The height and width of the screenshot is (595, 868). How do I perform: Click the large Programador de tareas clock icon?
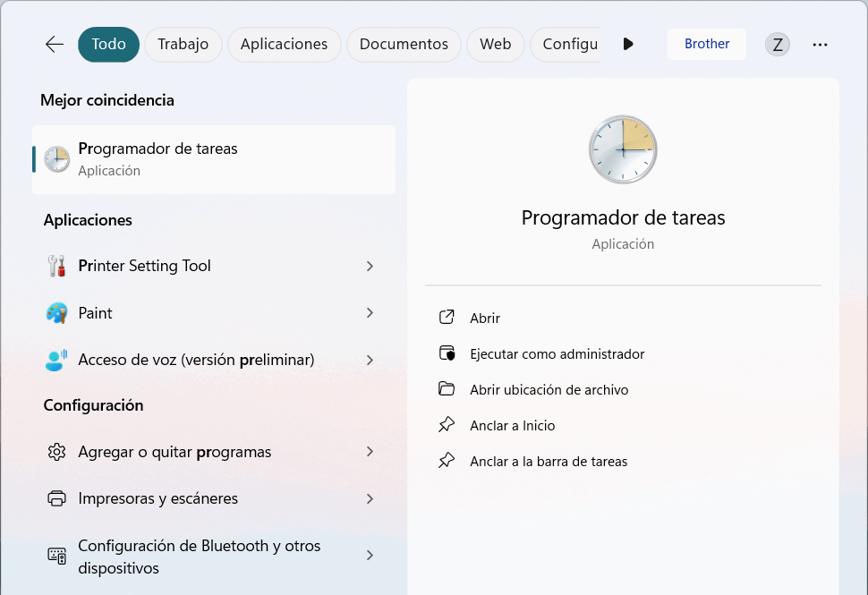click(x=623, y=149)
